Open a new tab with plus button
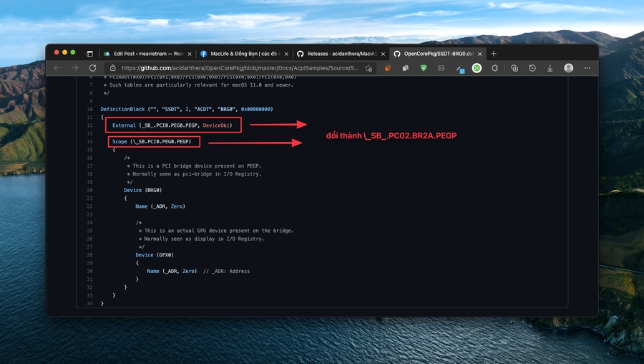This screenshot has width=644, height=364. click(494, 54)
